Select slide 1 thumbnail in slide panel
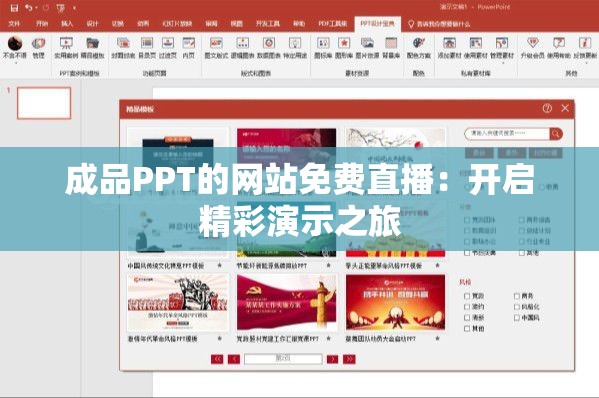Viewport: 599px width, 398px height. [44, 103]
